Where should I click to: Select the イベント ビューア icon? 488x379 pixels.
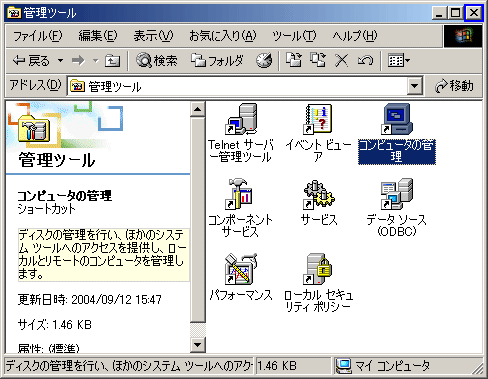pyautogui.click(x=318, y=119)
